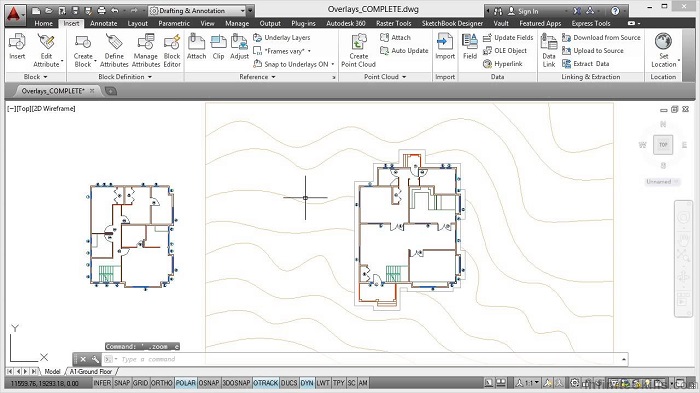Image resolution: width=700 pixels, height=393 pixels.
Task: Expand the Block Definition panel
Action: [125, 77]
